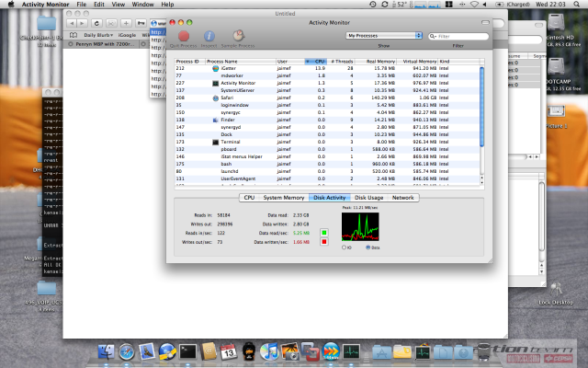Open Safari bookmarks book icon
588x368 pixels.
(73, 35)
